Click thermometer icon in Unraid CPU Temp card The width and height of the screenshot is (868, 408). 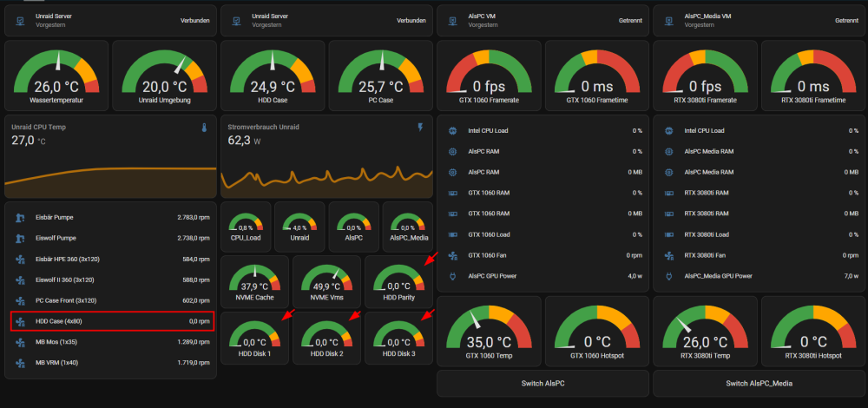204,128
